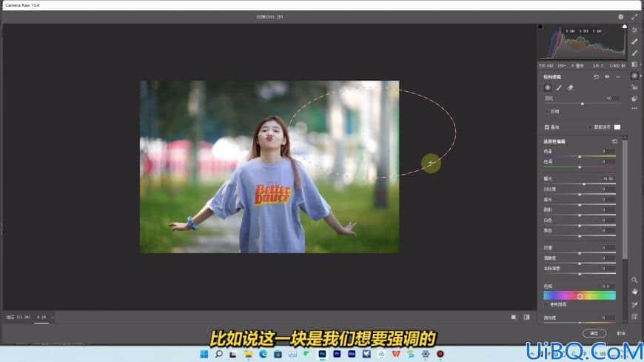Select the color sampler eyedropper tool

634,304
